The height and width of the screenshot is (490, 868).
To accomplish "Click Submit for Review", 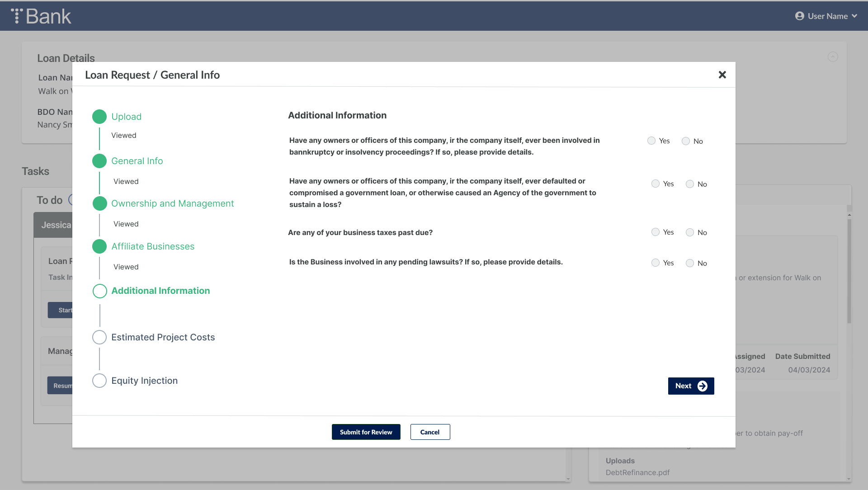I will click(366, 432).
